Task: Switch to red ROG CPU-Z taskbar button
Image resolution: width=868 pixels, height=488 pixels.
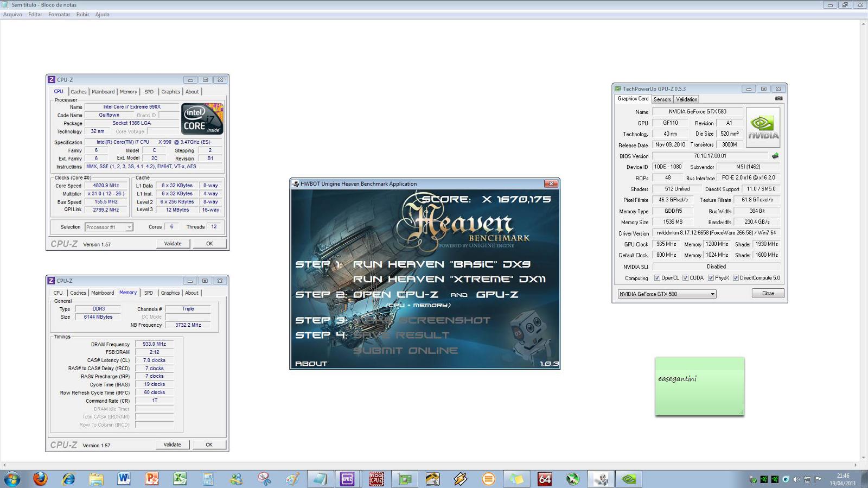Action: coord(376,479)
